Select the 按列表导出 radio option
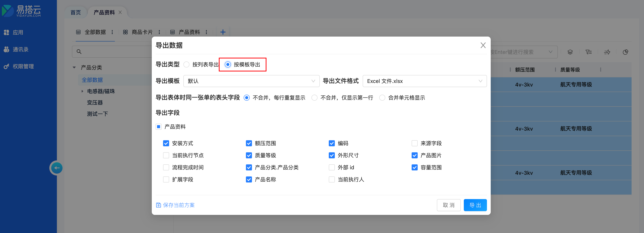 [186, 65]
